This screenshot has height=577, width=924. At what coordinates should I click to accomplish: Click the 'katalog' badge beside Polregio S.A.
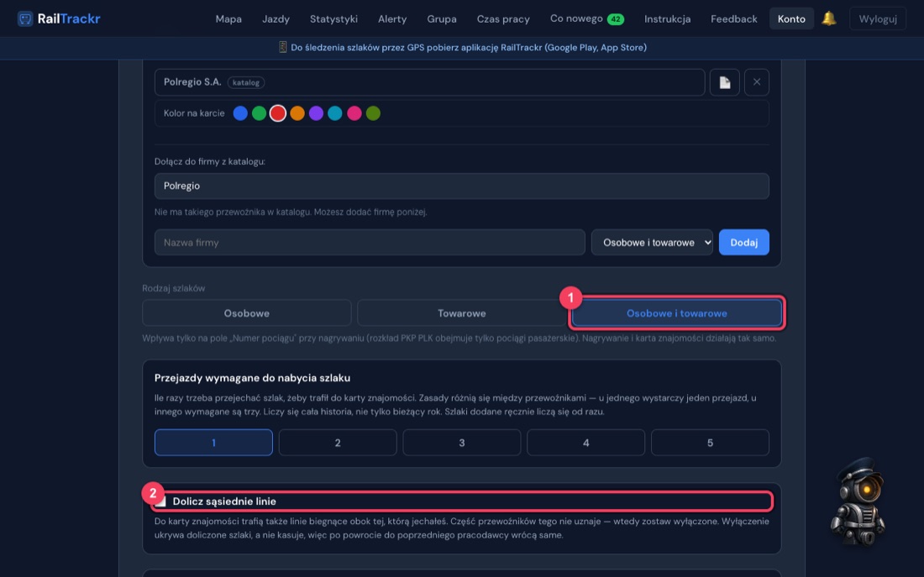[246, 82]
